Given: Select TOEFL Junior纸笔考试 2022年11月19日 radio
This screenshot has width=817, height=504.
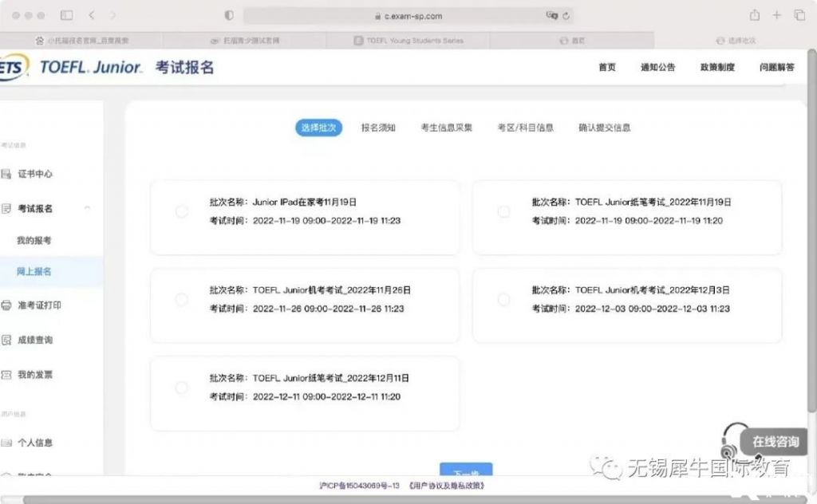Looking at the screenshot, I should point(504,211).
